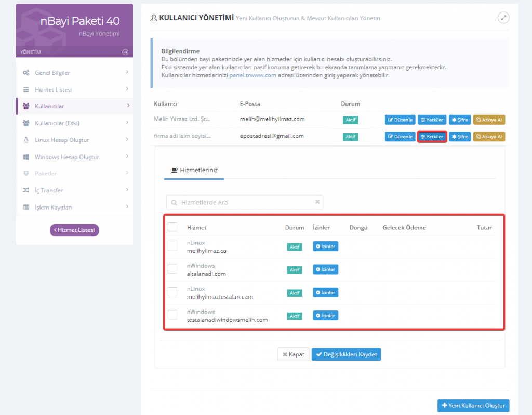Click the shuffle icon beside İç Transfer
Image resolution: width=532 pixels, height=415 pixels.
pyautogui.click(x=26, y=190)
